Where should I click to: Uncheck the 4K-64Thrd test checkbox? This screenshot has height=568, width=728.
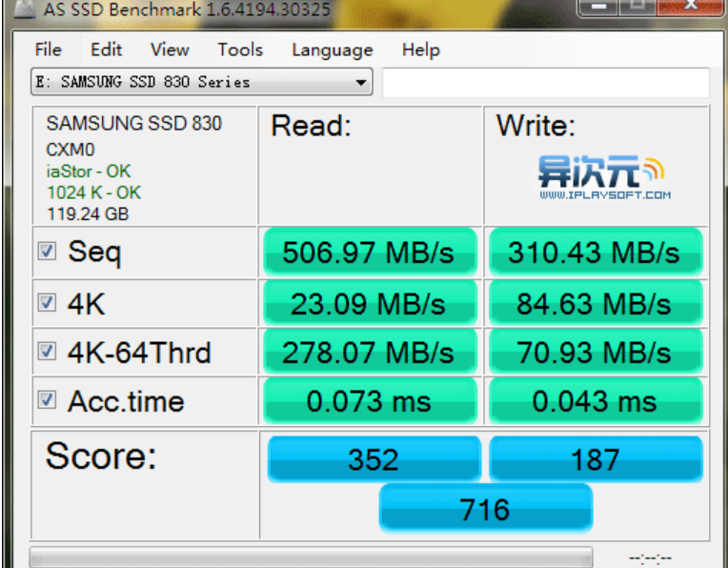click(46, 352)
